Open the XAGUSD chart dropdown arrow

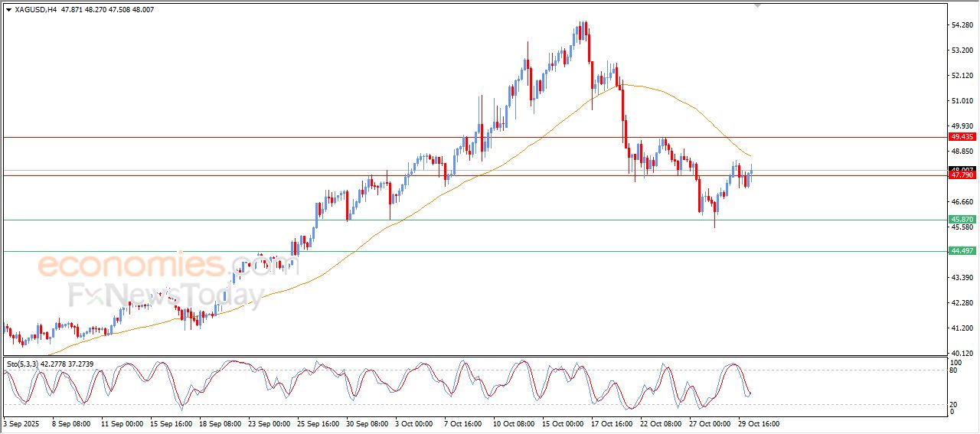(8, 9)
